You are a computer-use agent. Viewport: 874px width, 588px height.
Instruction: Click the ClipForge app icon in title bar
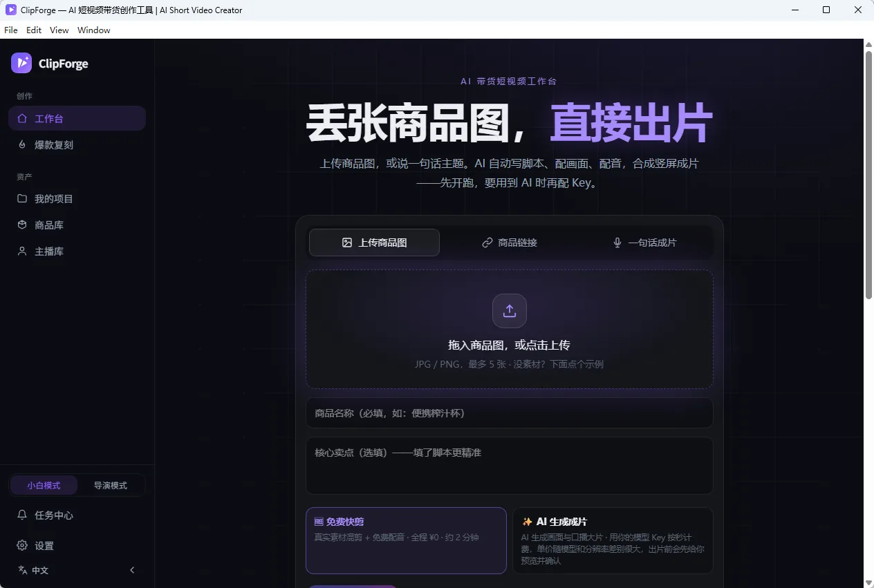11,10
